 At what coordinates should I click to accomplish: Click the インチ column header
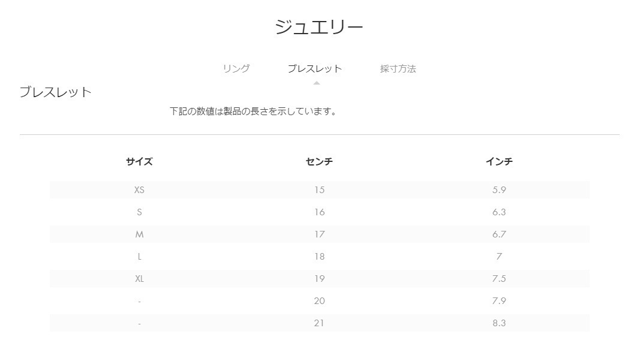pos(499,161)
